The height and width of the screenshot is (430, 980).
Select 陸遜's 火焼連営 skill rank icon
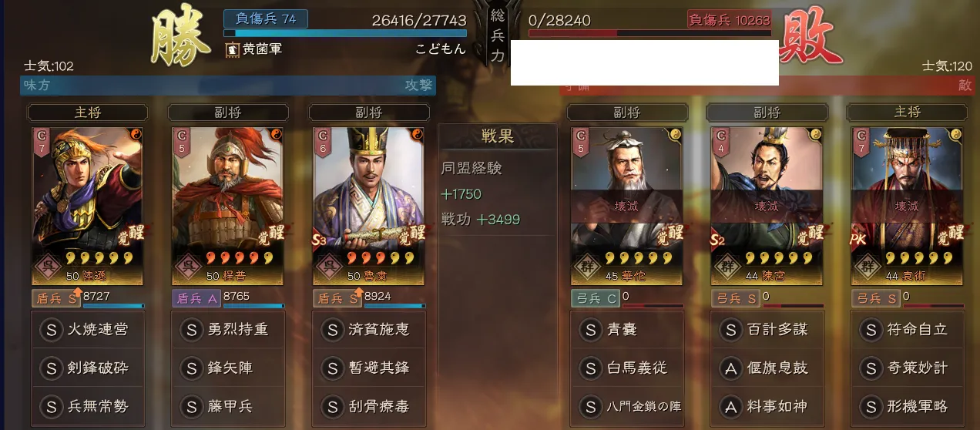tap(51, 330)
